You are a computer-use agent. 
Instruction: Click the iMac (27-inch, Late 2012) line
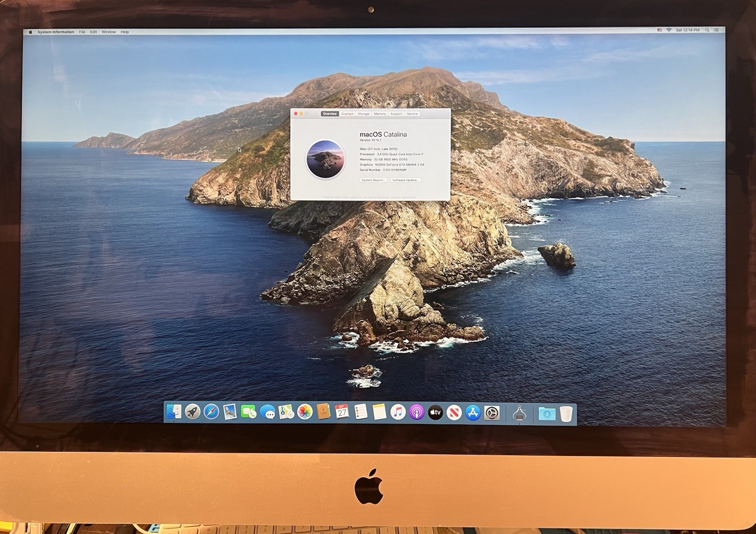click(378, 149)
